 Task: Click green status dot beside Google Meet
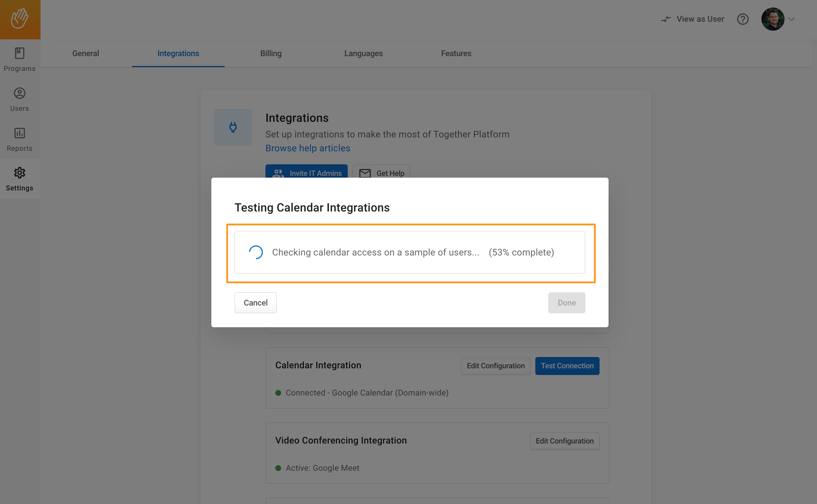coord(278,468)
